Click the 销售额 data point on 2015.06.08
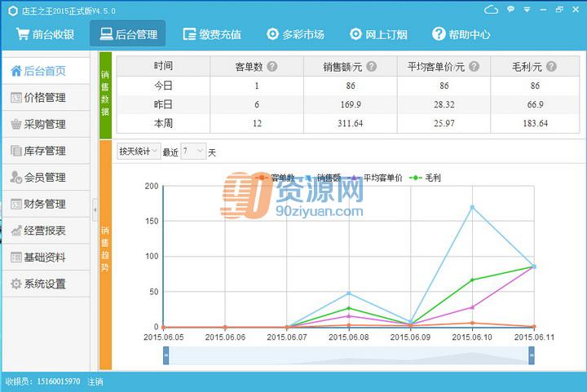 click(x=349, y=293)
